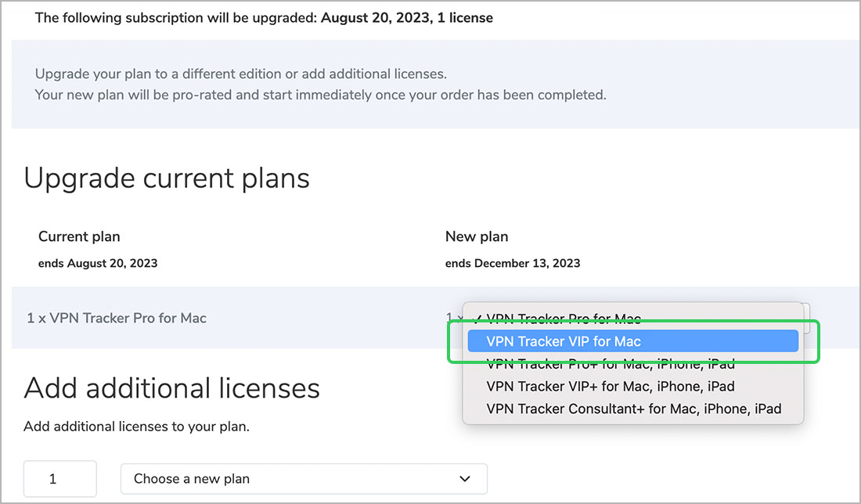The width and height of the screenshot is (861, 504).
Task: Click the Current plan column label
Action: (x=79, y=236)
